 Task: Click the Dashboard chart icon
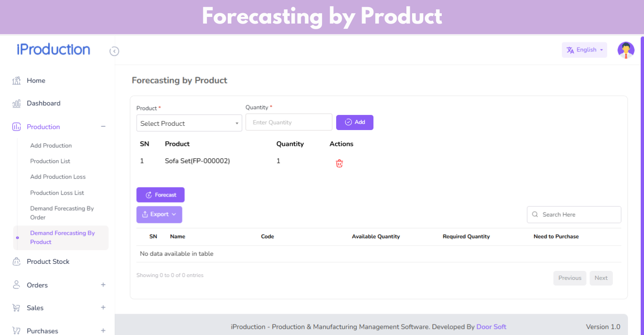[17, 103]
